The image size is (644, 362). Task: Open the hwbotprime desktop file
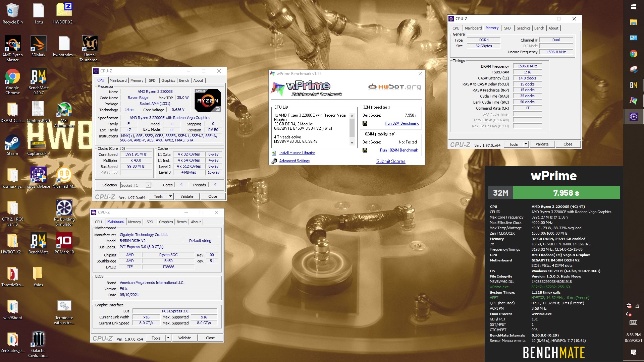tap(64, 46)
